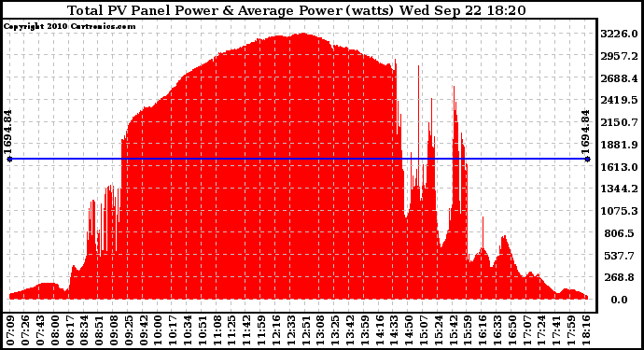This screenshot has height=350, width=644.
Task: Click the 07:09 time label
Action: pyautogui.click(x=10, y=331)
